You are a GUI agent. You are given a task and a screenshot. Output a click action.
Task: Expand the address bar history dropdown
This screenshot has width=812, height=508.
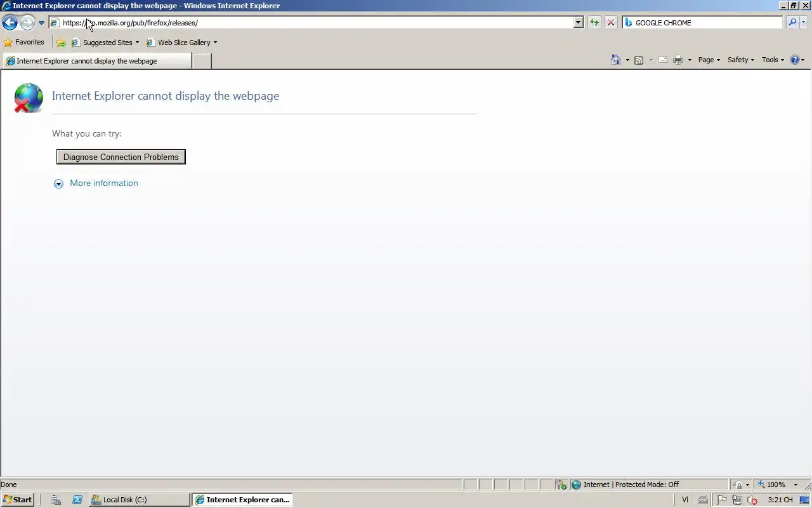click(x=578, y=23)
